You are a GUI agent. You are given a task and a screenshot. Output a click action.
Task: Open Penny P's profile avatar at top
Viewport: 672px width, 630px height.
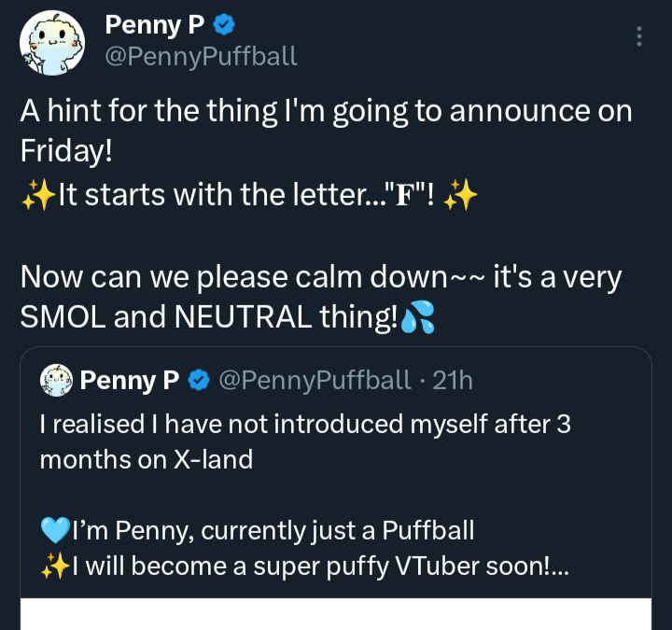coord(52,43)
